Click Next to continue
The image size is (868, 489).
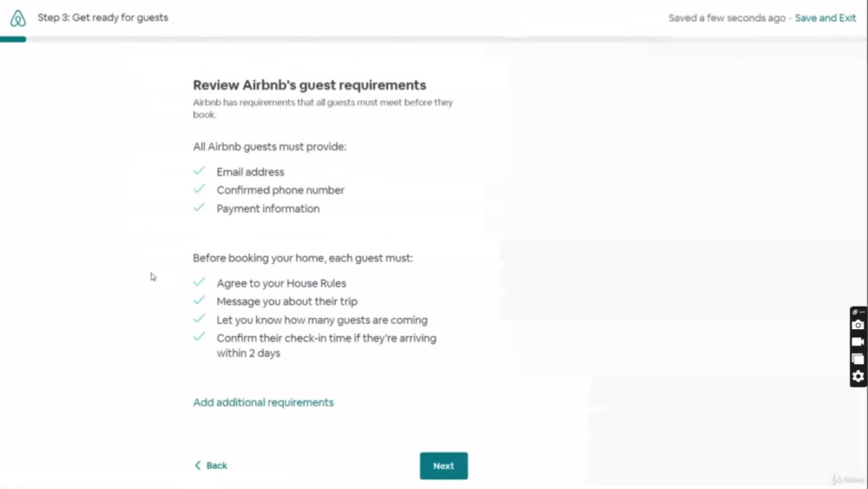[x=444, y=466]
